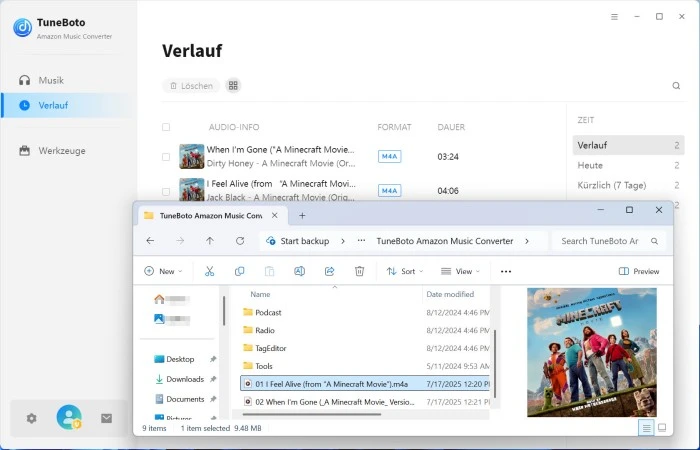Select the Kürzlich (7 Tage) filter
700x450 pixels.
tap(628, 185)
